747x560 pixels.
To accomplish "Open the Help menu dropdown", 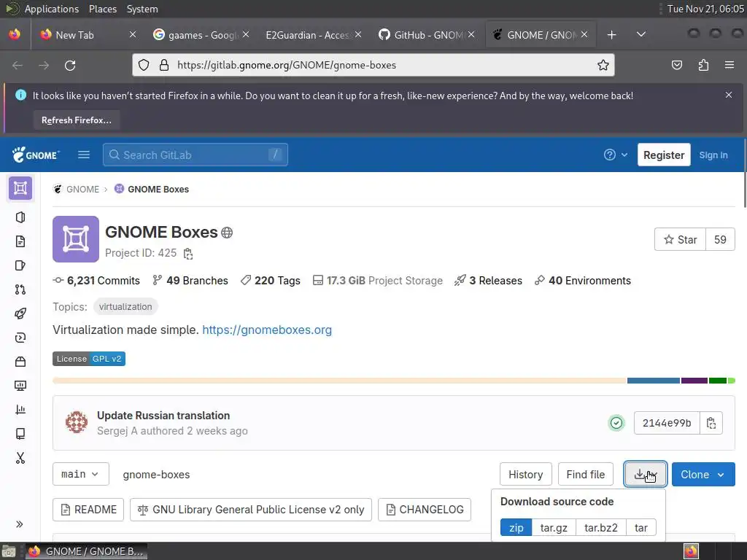I will (x=616, y=155).
